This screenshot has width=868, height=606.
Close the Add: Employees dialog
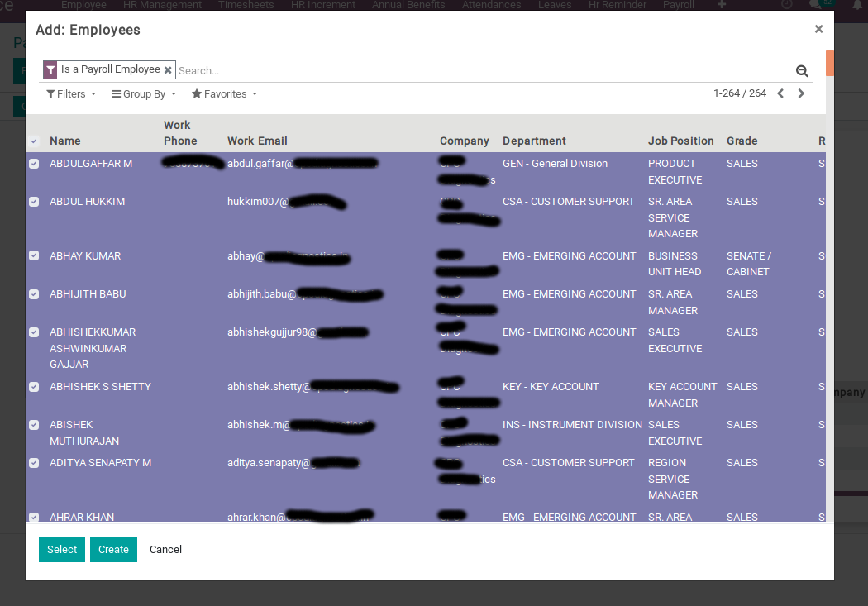[x=818, y=29]
